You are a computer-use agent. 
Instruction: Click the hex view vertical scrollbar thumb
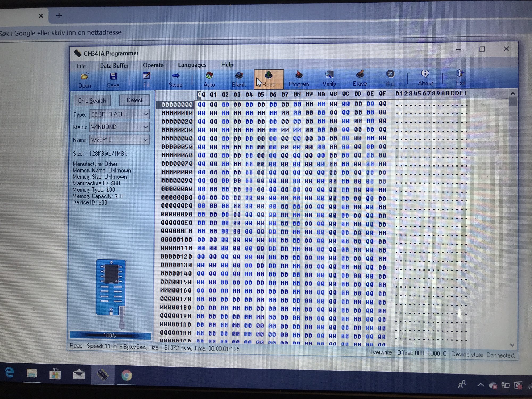click(x=513, y=102)
